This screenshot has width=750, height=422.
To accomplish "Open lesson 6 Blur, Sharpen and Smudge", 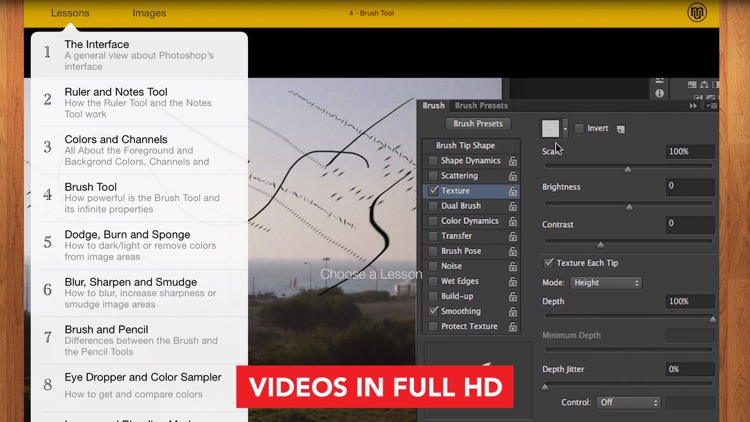I will coord(139,293).
